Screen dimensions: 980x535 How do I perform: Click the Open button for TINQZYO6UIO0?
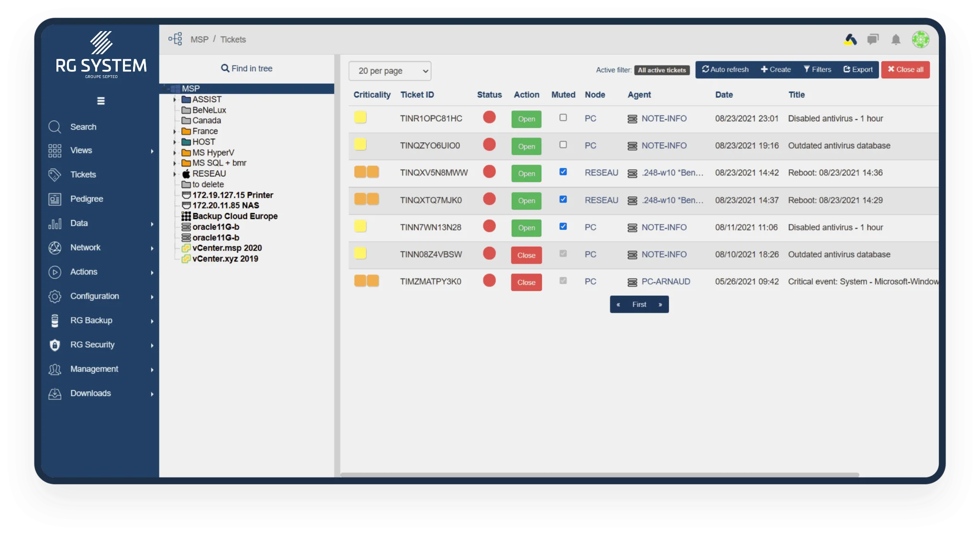click(526, 147)
